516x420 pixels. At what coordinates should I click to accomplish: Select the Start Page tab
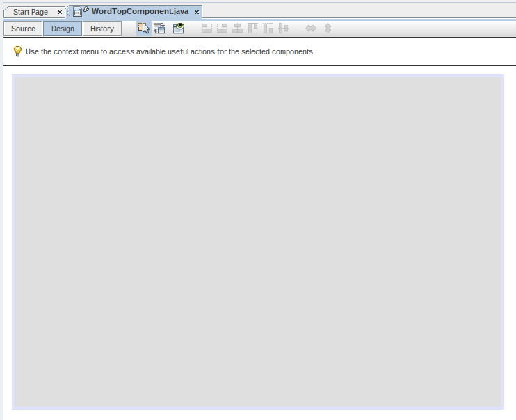31,12
